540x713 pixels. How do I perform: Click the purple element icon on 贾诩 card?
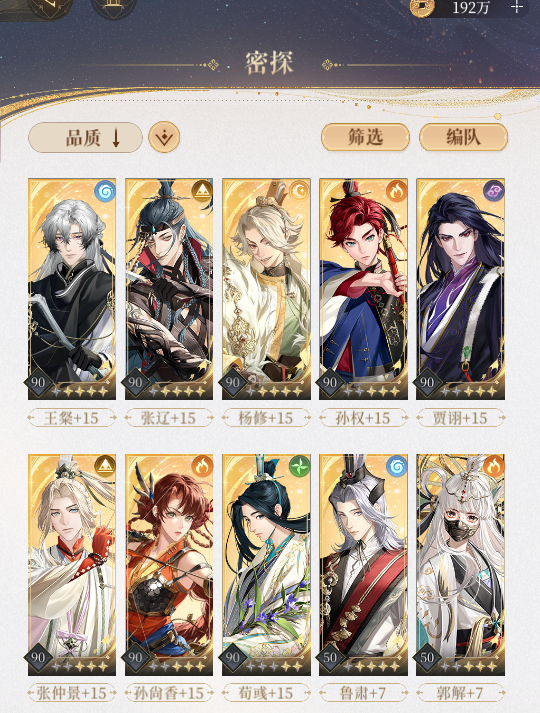(x=494, y=191)
